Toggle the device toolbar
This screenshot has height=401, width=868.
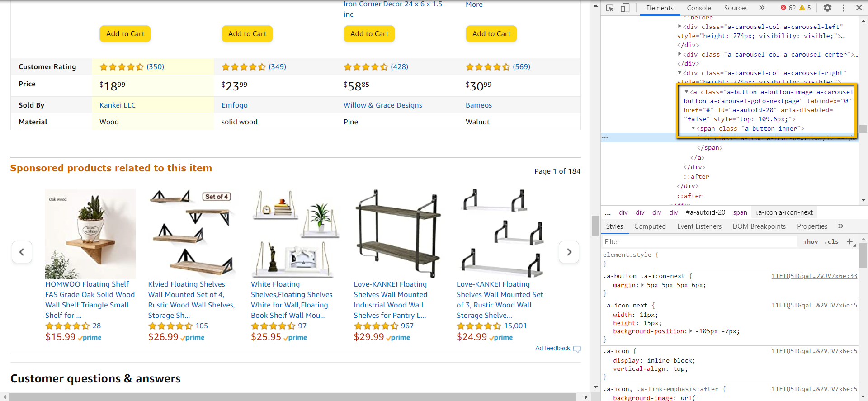pos(625,8)
